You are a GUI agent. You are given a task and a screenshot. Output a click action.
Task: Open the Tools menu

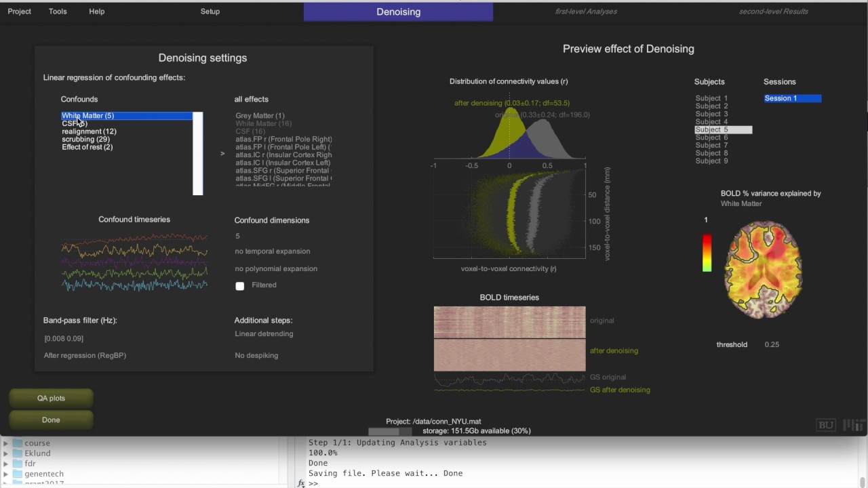pos(58,12)
